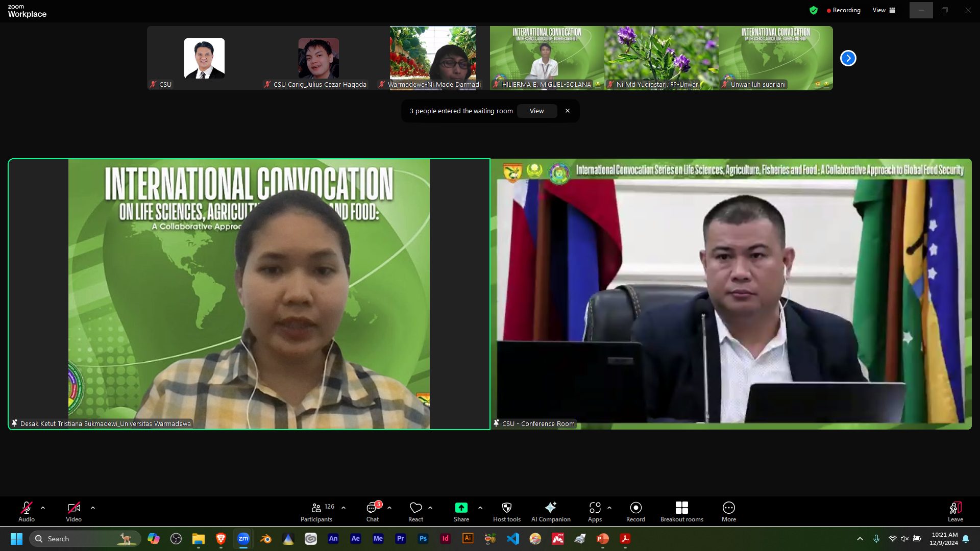Expand the Share options caret
The image size is (980, 551).
(480, 508)
